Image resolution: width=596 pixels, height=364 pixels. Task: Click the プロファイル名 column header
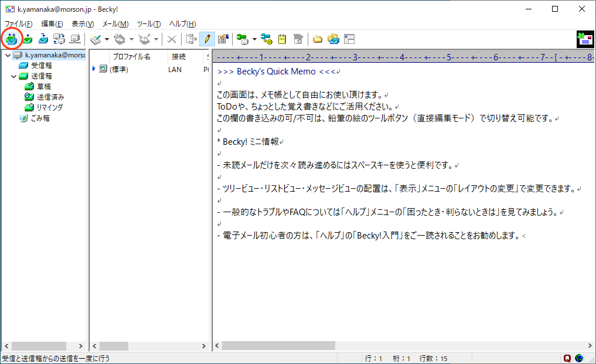click(131, 57)
